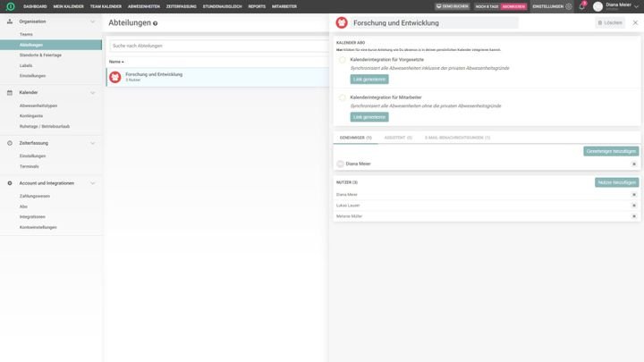Collapse the Zeiterfassung sidebar section
This screenshot has height=362, width=644.
pyautogui.click(x=92, y=143)
